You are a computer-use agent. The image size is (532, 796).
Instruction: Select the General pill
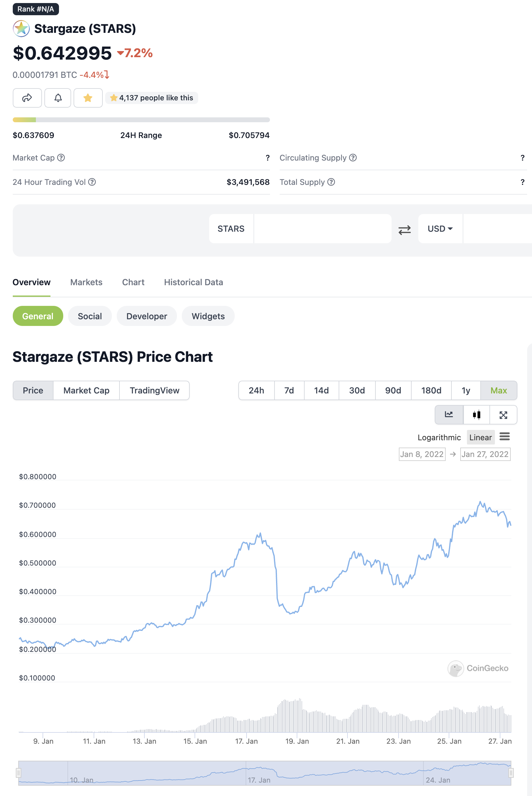pos(38,316)
